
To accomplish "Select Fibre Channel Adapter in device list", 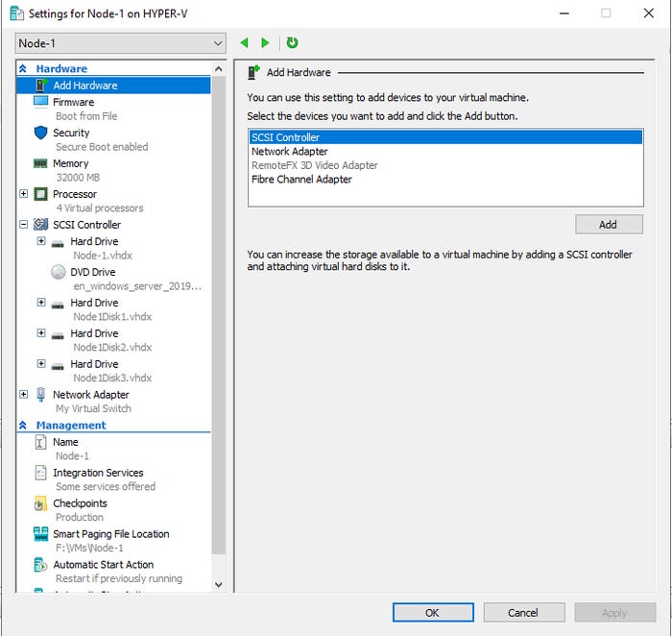I will [301, 180].
